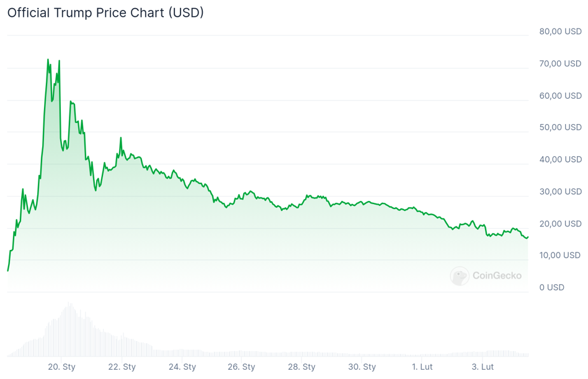Click the 60,00 USD axis label
The image size is (588, 379).
point(560,96)
